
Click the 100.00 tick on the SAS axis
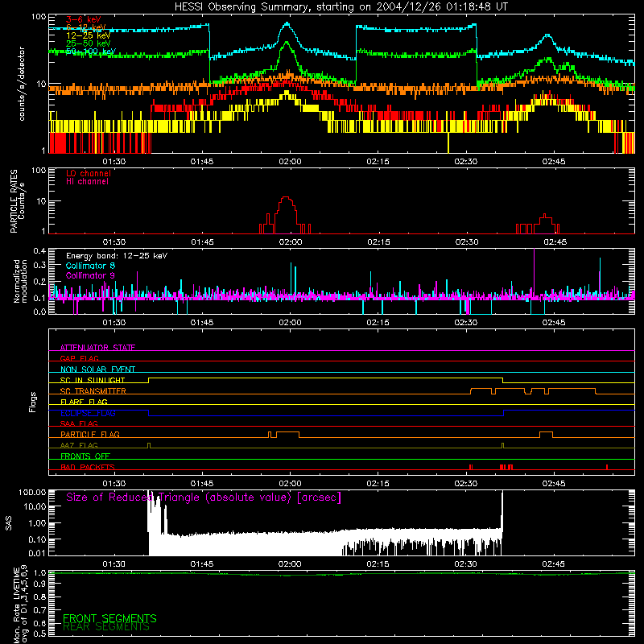point(32,492)
